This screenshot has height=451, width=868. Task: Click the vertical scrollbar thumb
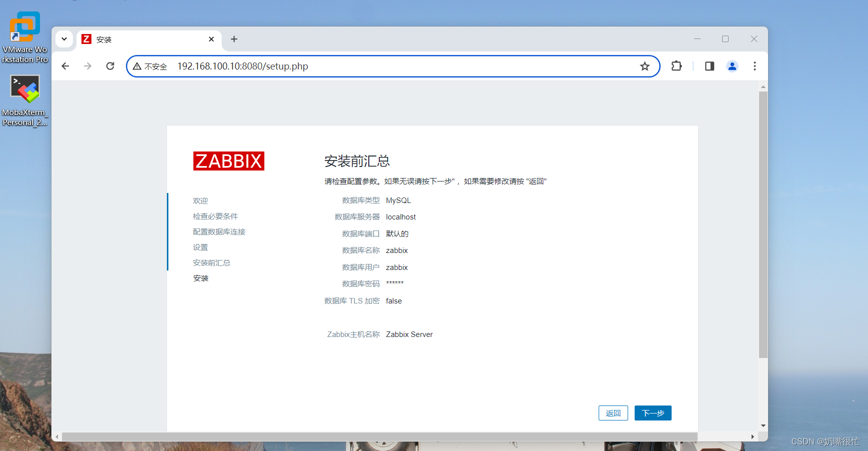point(763,224)
